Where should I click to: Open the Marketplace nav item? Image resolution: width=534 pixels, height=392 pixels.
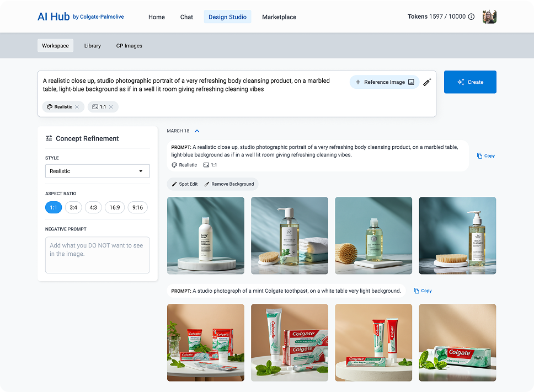[279, 17]
